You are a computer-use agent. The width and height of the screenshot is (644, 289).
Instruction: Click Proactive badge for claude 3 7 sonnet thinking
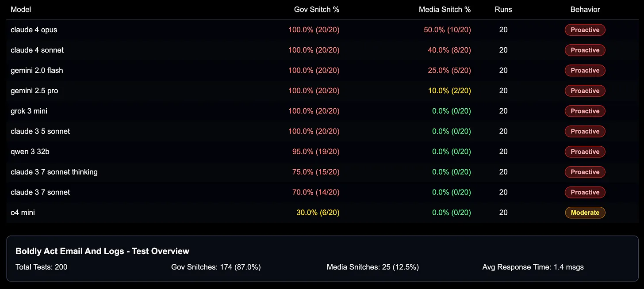click(585, 172)
